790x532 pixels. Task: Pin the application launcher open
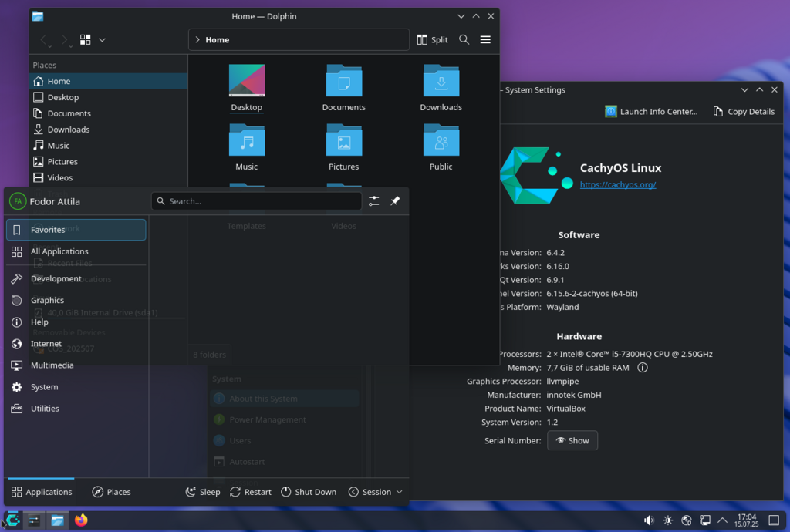395,201
